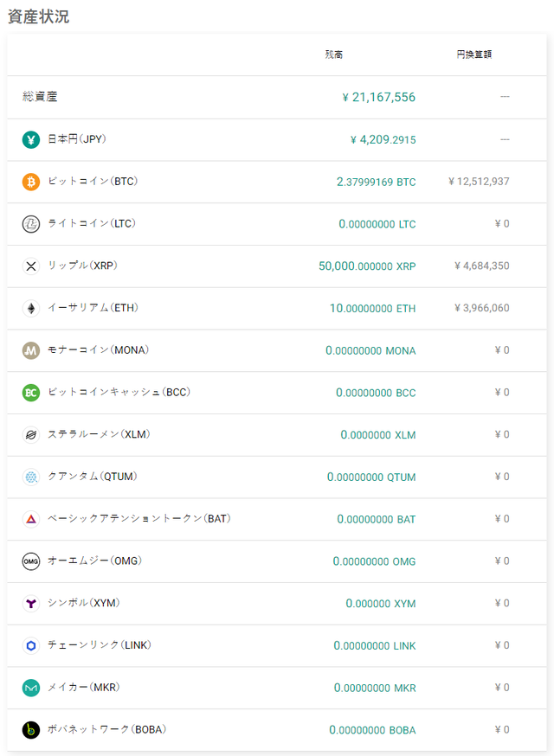Click the green Bitcoin Cash BCC icon

[x=31, y=393]
